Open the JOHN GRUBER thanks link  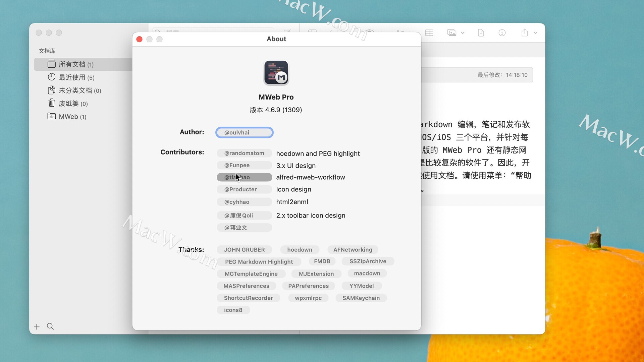point(245,250)
